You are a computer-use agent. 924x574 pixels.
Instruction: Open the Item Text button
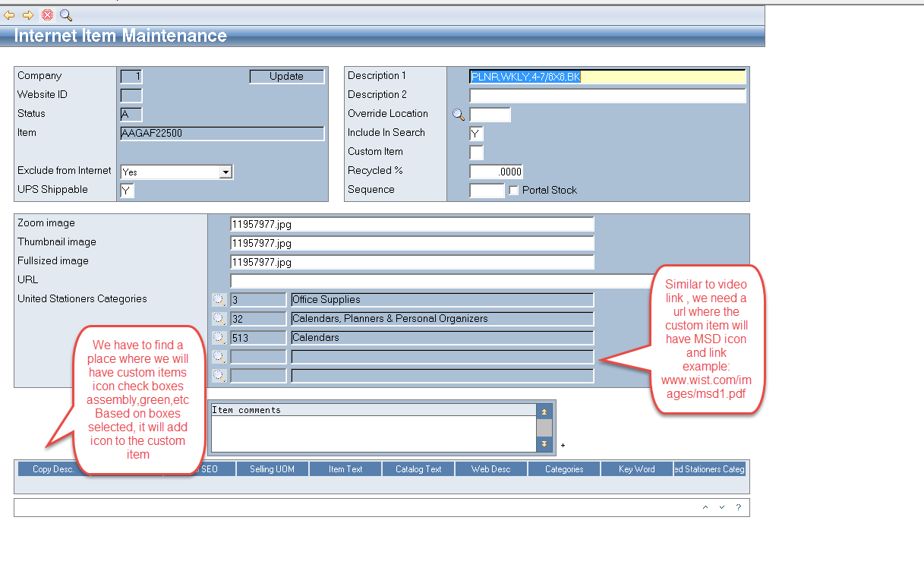pos(345,469)
